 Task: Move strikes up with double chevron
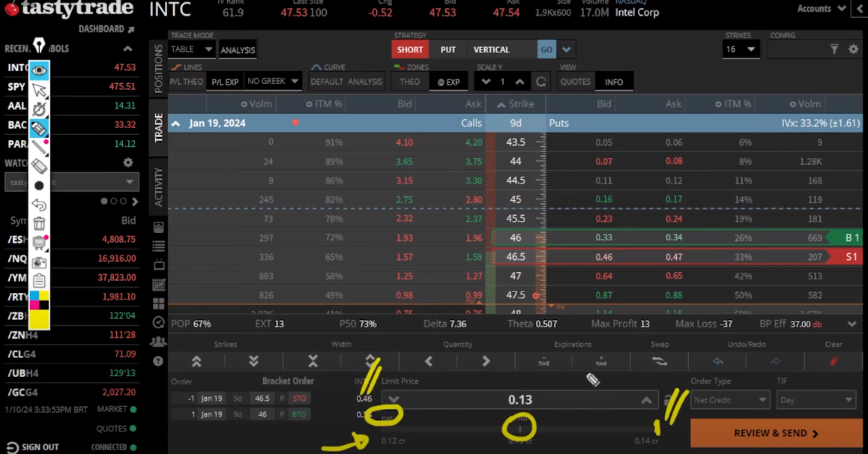tap(196, 361)
